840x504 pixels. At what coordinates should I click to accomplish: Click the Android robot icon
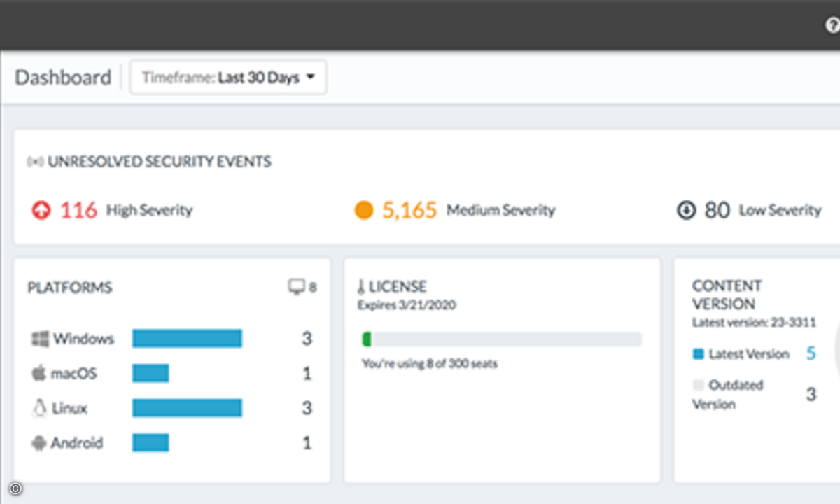(x=39, y=443)
